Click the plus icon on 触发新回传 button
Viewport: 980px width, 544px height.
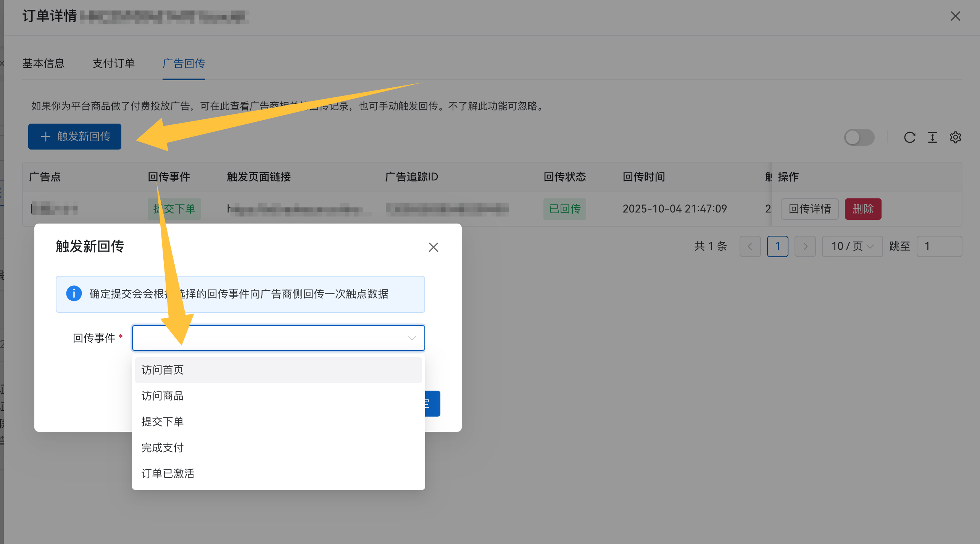45,137
